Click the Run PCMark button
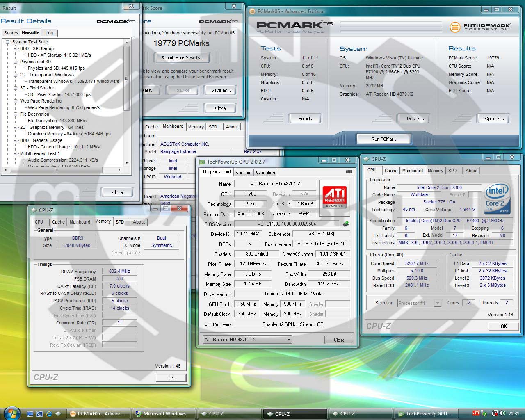Viewport: 525px width, 420px height. pyautogui.click(x=383, y=139)
